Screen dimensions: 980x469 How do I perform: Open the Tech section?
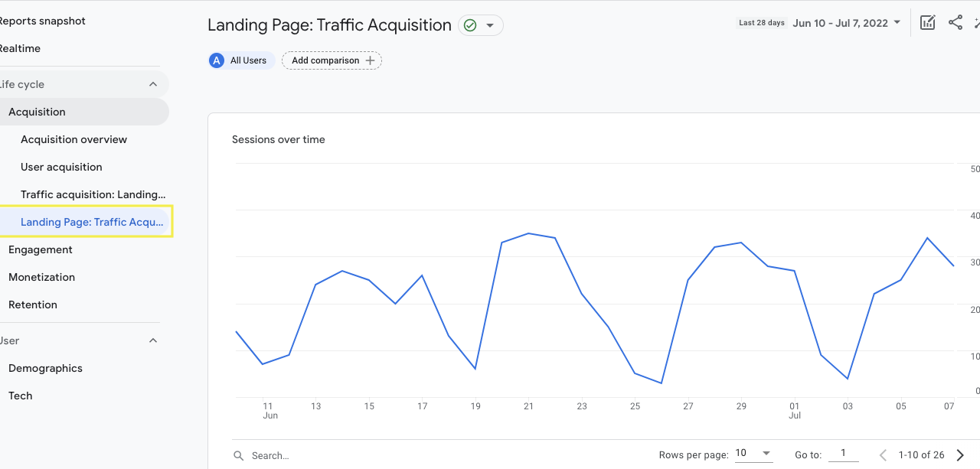click(21, 396)
